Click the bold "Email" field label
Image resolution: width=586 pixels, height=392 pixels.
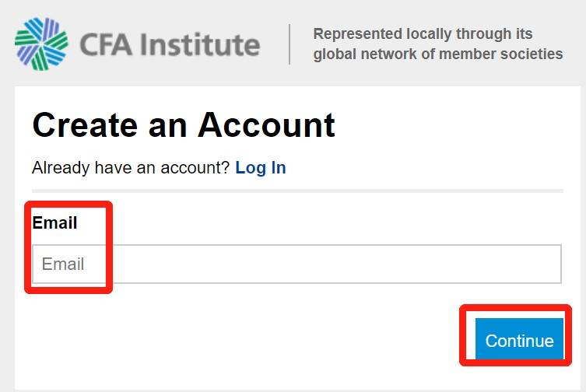[x=54, y=223]
